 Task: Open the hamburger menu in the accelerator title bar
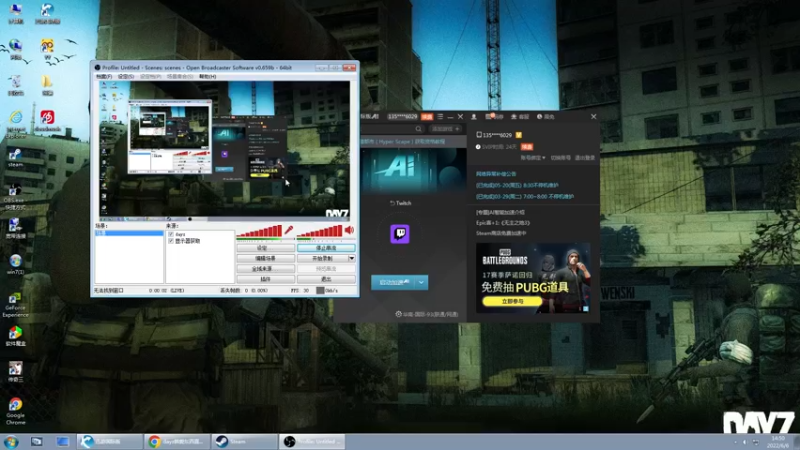coord(440,117)
